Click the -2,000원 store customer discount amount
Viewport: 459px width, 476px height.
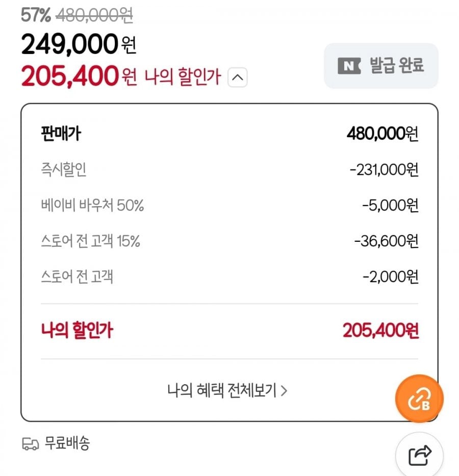click(390, 277)
